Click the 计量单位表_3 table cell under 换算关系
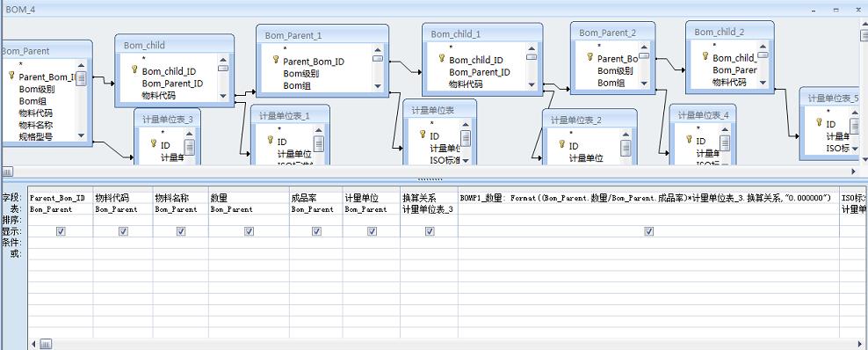Viewport: 868px width, 350px height. [430, 208]
